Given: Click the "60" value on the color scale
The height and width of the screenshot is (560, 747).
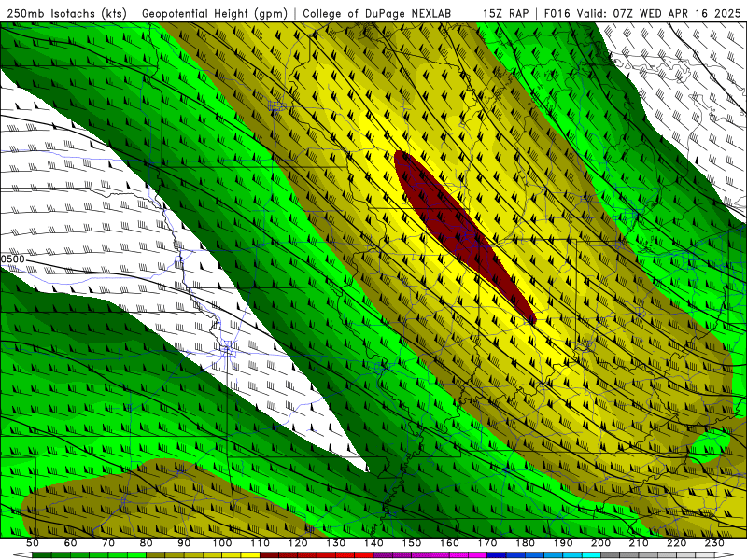Looking at the screenshot, I should [70, 543].
